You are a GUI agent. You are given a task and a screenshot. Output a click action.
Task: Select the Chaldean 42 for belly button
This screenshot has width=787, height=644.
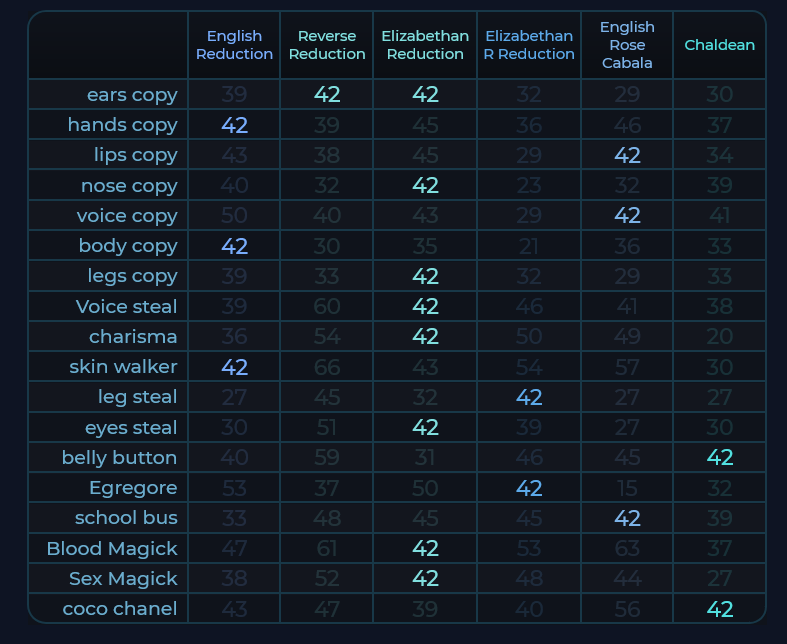coord(719,458)
